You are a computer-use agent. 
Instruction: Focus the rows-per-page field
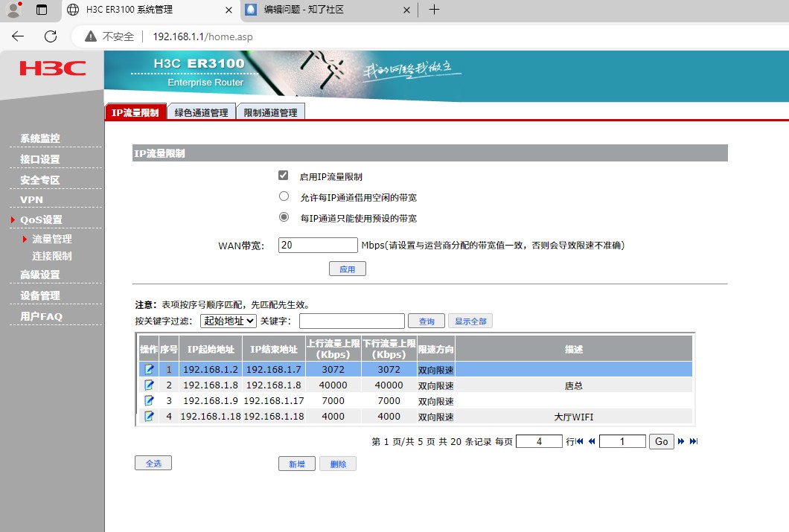tap(539, 441)
